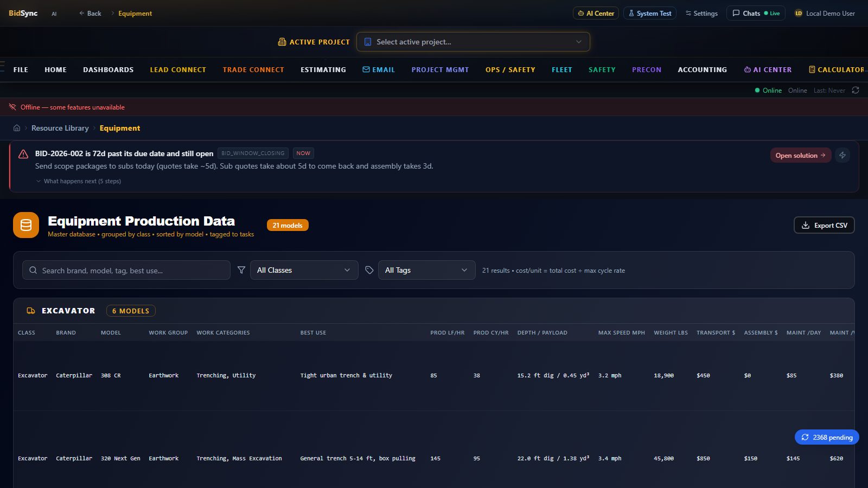Click the AI Center button in top bar
Viewport: 868px width, 488px height.
596,13
